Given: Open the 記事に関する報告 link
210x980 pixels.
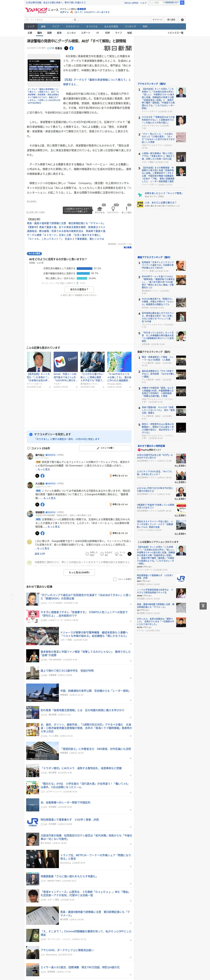Looking at the screenshot, I should (x=35, y=212).
